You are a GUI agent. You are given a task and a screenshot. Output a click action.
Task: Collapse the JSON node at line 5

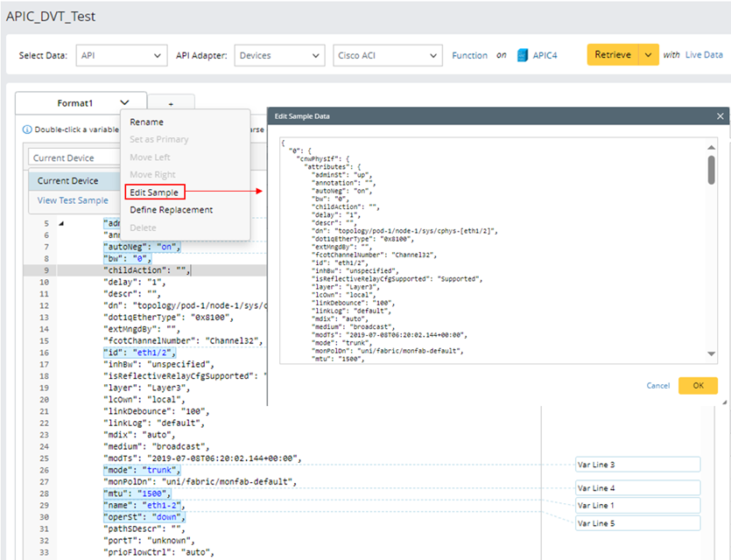tap(60, 223)
